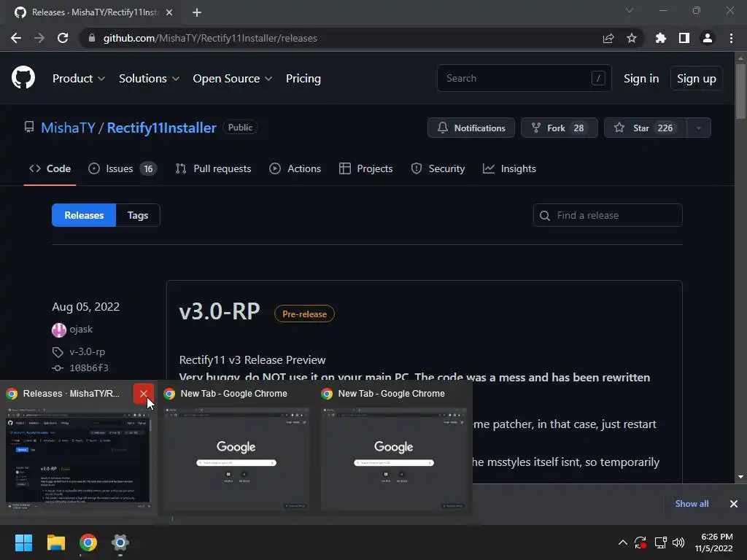Click Show all downloads
The image size is (747, 560).
[x=692, y=504]
